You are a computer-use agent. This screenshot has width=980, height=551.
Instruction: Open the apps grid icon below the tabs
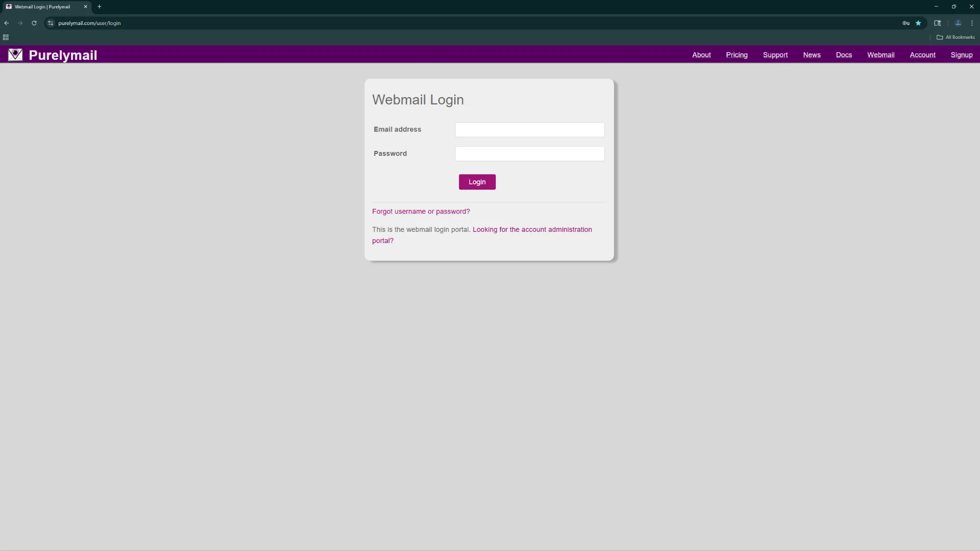(x=6, y=37)
